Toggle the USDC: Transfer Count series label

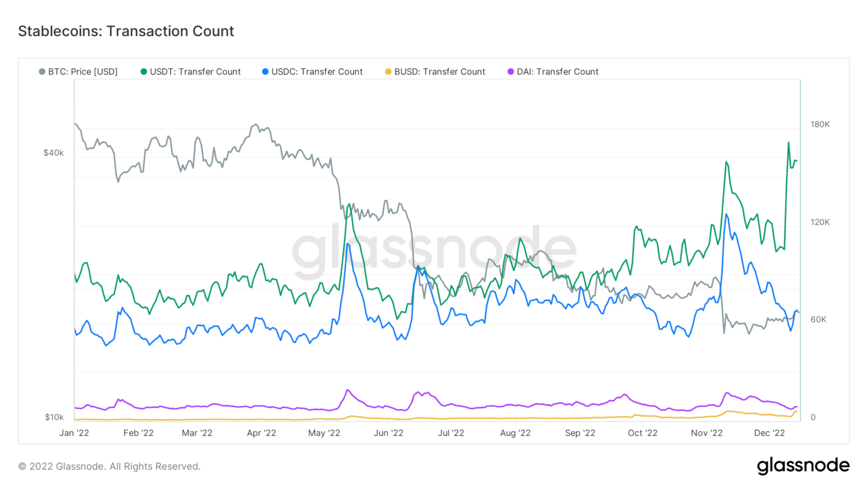coord(317,72)
